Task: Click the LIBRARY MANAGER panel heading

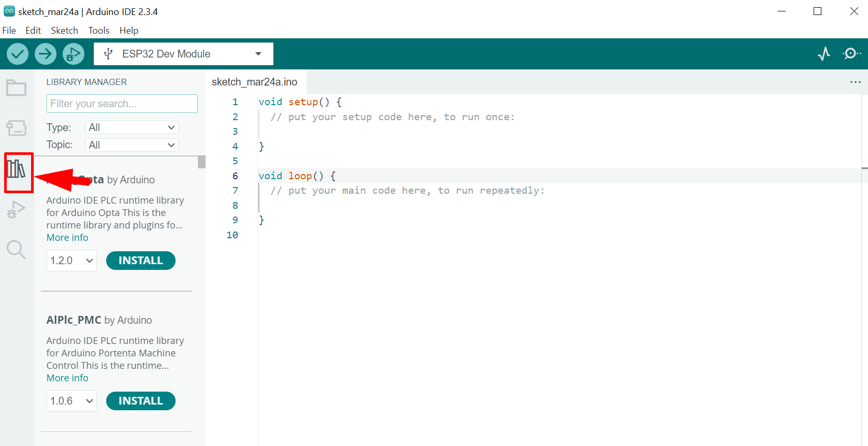Action: 86,82
